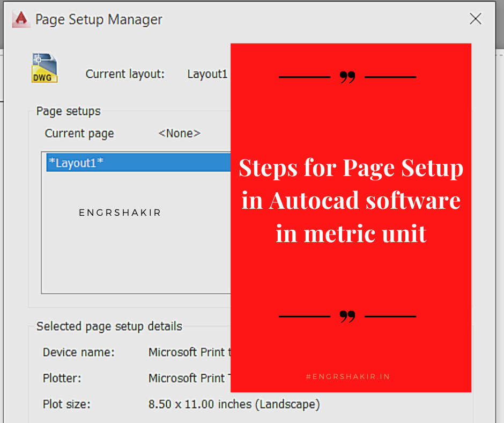504x423 pixels.
Task: Click the DWG drawing file icon
Action: pyautogui.click(x=44, y=67)
